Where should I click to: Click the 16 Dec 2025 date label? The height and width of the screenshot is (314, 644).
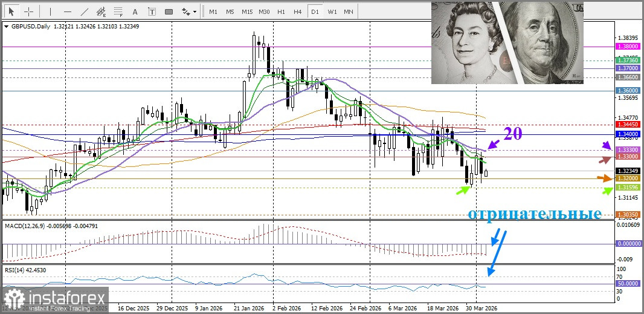(133, 308)
